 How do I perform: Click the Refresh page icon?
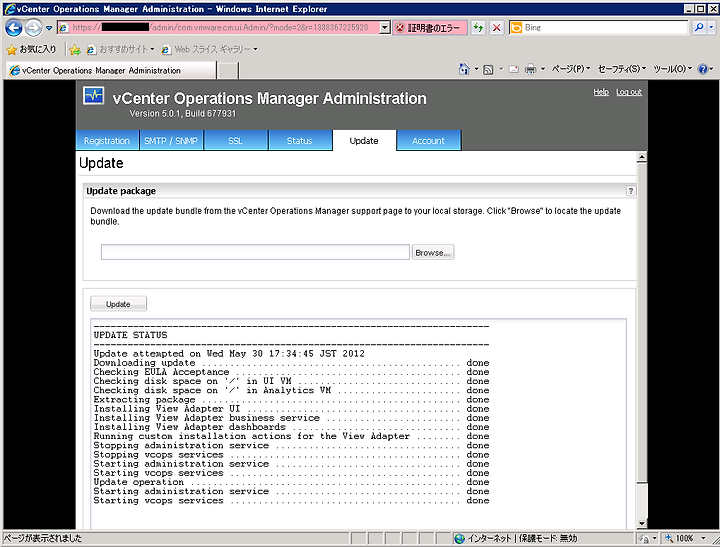478,28
